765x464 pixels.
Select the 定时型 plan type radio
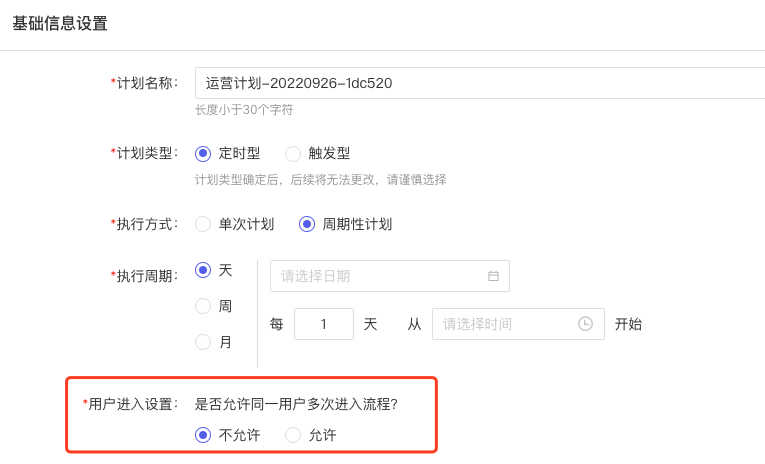[x=203, y=154]
